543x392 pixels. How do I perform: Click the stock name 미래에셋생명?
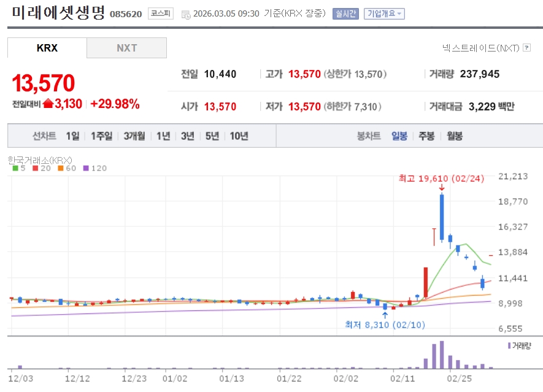58,12
